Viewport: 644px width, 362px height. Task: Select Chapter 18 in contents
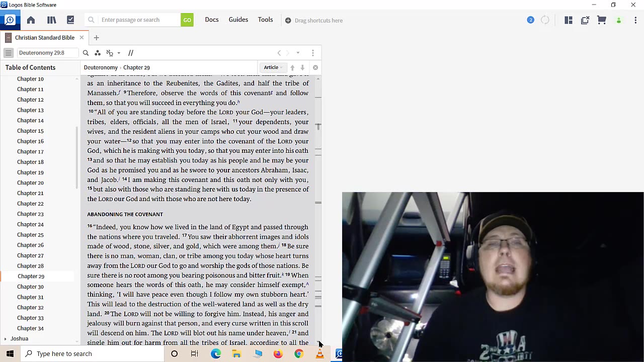(x=30, y=162)
